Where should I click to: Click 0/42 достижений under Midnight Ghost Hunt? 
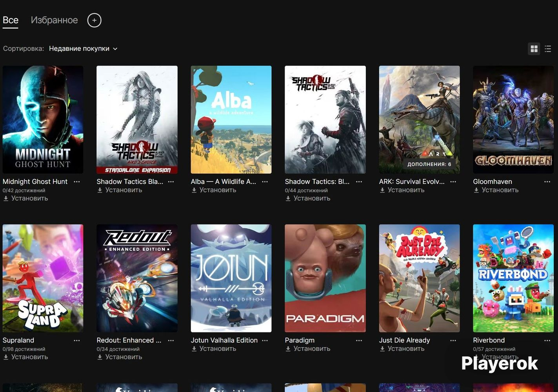(24, 191)
